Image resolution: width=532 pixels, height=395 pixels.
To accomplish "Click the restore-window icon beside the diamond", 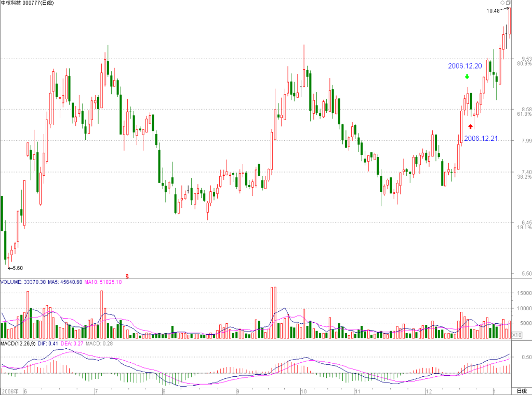I will coord(508,3).
